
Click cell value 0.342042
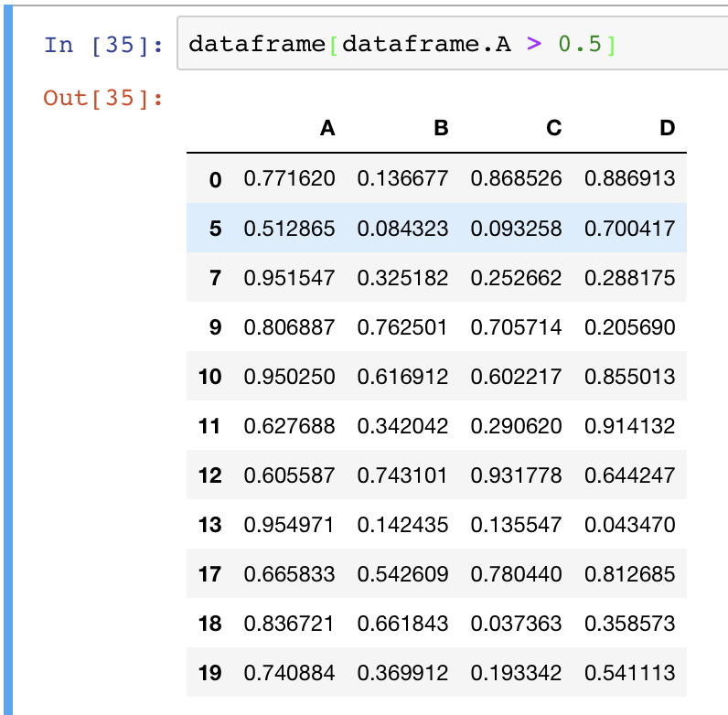(402, 426)
